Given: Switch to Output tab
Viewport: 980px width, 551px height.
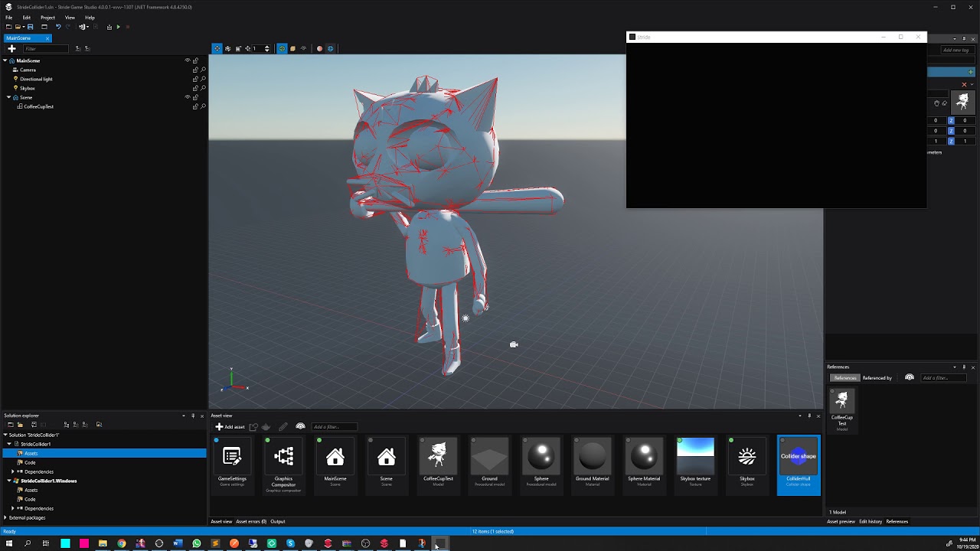Looking at the screenshot, I should [x=278, y=522].
